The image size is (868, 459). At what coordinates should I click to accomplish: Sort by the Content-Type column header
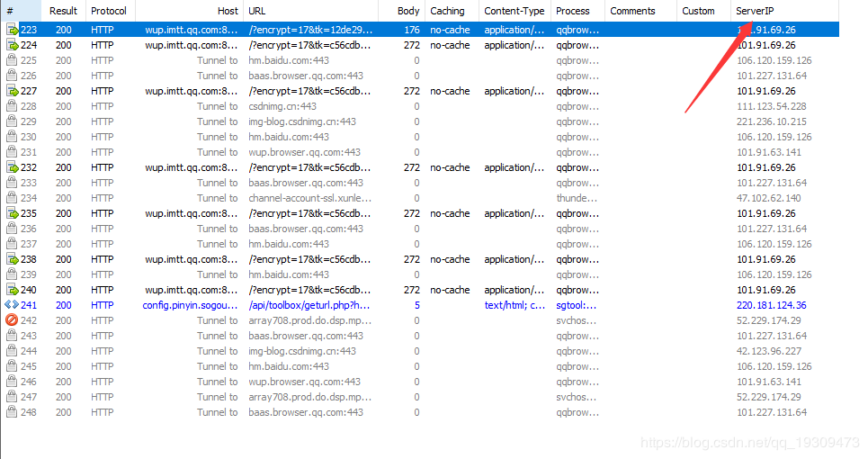click(x=515, y=11)
